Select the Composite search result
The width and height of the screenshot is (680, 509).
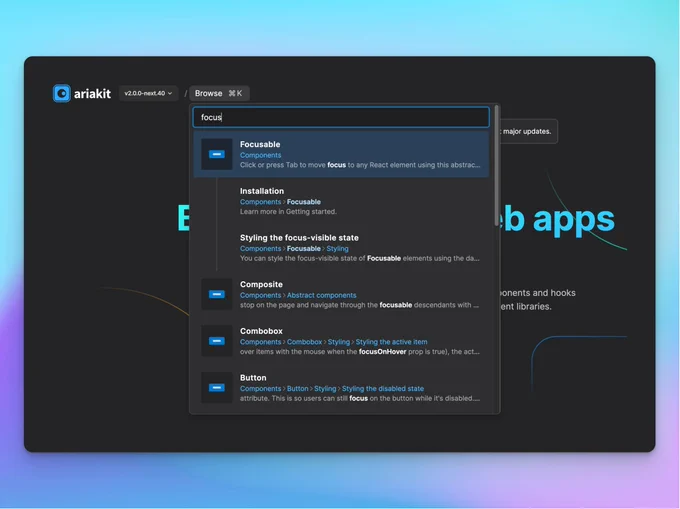click(x=341, y=294)
